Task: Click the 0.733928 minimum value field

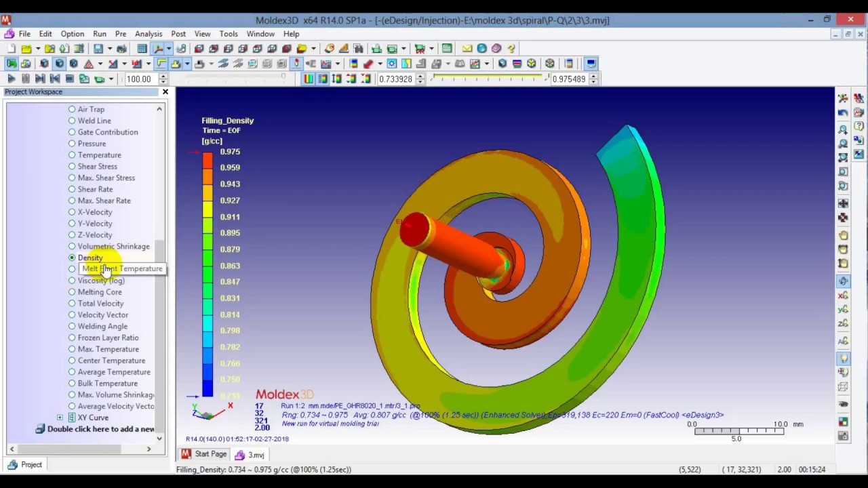Action: (x=396, y=79)
